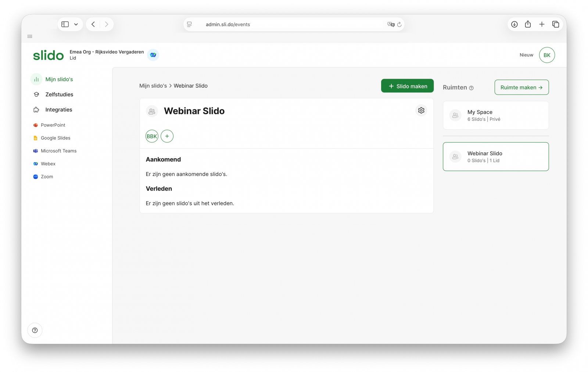
Task: Click the Safari share icon
Action: tap(528, 24)
